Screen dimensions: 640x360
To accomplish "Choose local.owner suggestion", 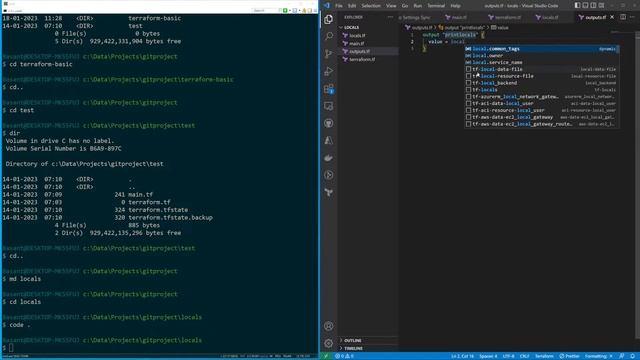I will [541, 56].
